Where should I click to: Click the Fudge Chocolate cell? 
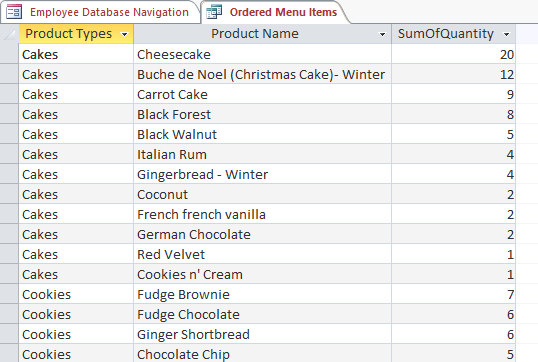(262, 314)
